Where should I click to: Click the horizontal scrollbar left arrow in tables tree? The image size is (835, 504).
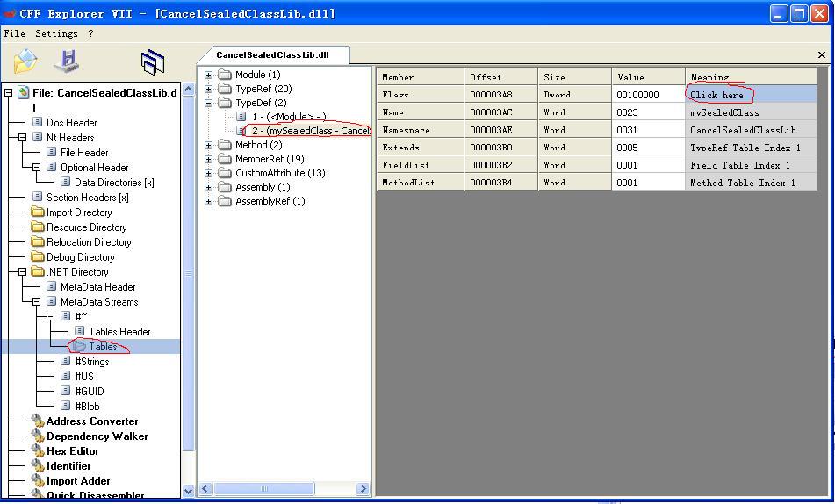205,488
